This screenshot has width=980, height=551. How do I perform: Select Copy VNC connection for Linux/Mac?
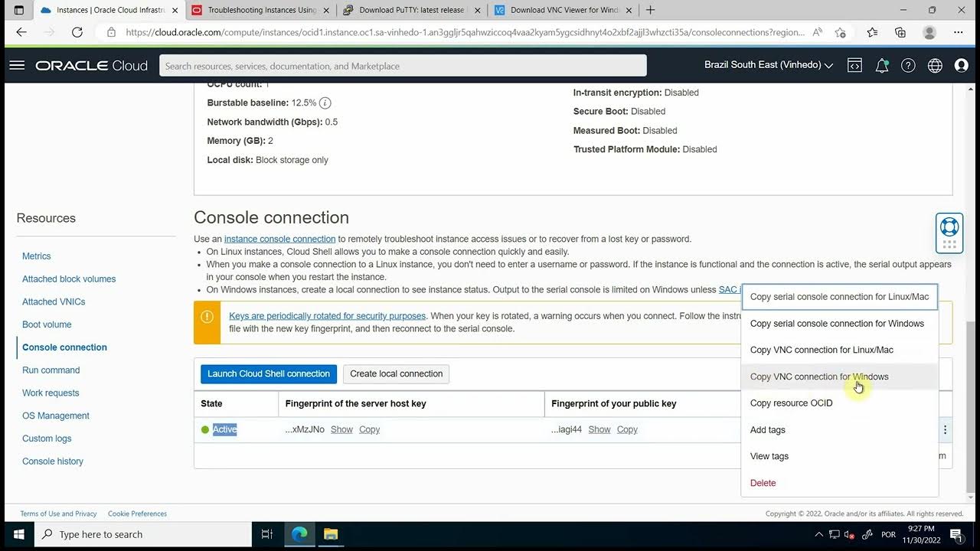point(840,350)
